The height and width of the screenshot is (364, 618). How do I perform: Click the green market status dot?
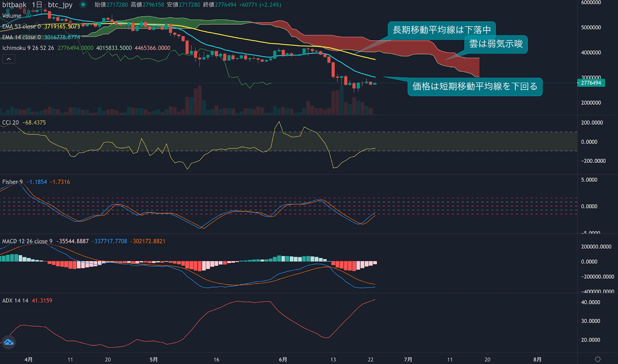tap(83, 5)
